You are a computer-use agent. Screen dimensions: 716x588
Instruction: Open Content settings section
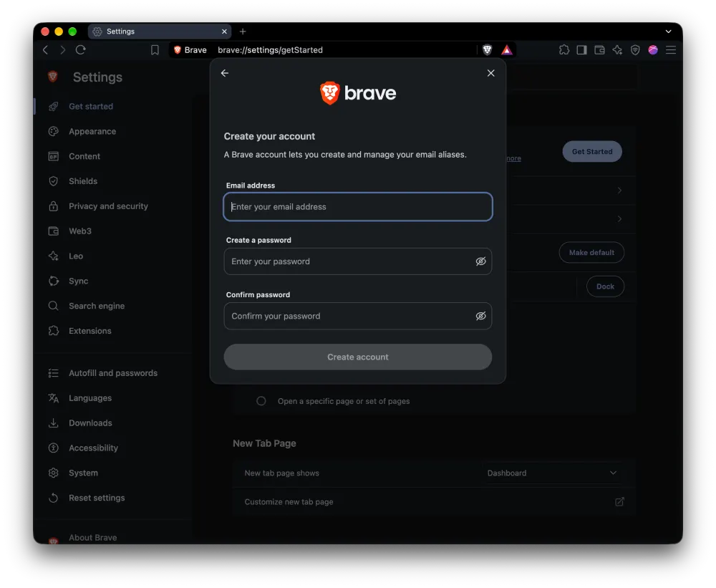84,156
